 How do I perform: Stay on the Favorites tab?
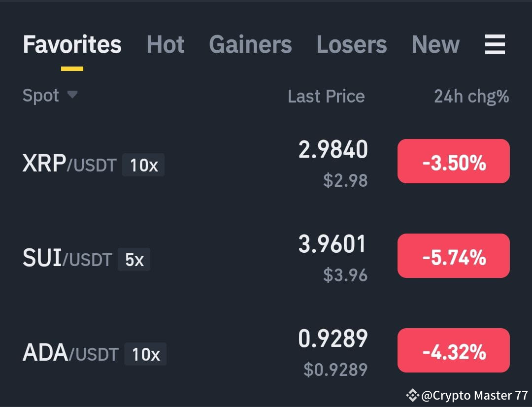71,44
